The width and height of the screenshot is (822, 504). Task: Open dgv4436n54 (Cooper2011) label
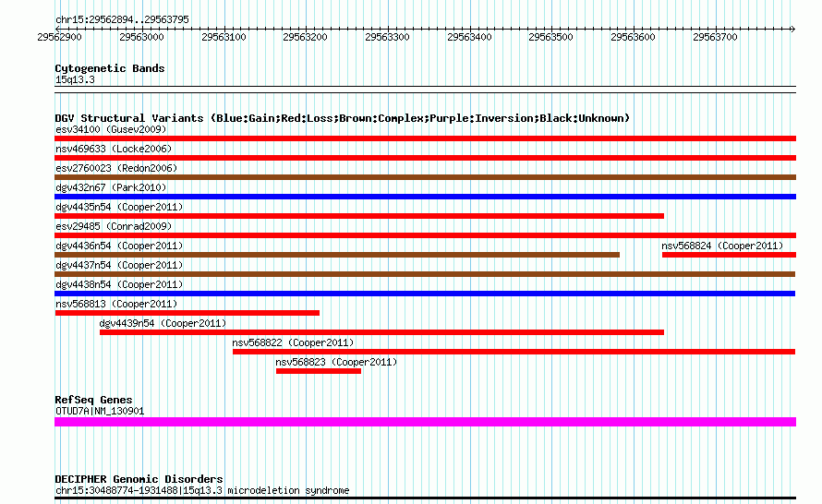click(x=119, y=246)
